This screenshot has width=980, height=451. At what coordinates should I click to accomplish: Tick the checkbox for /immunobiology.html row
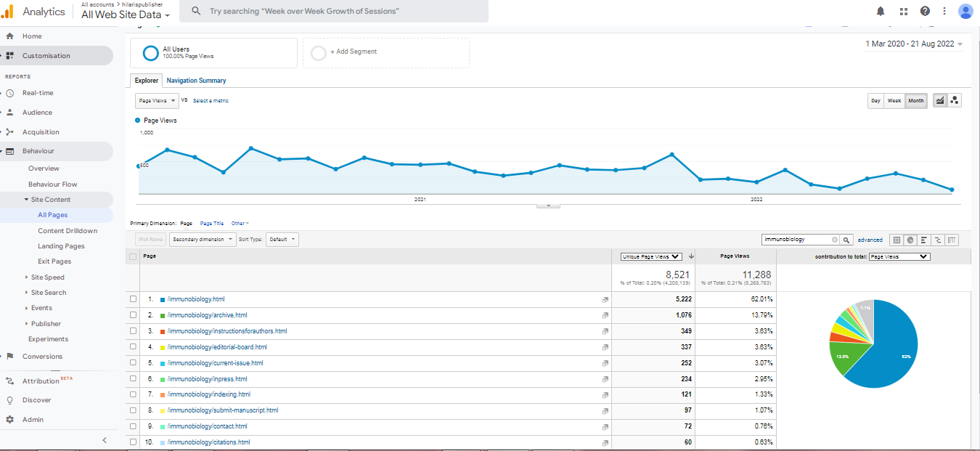click(x=133, y=299)
